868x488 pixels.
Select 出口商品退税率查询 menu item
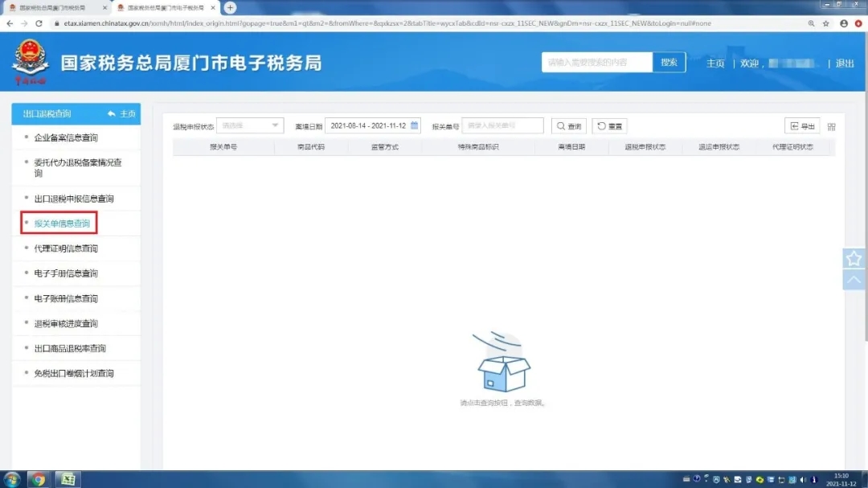[70, 348]
